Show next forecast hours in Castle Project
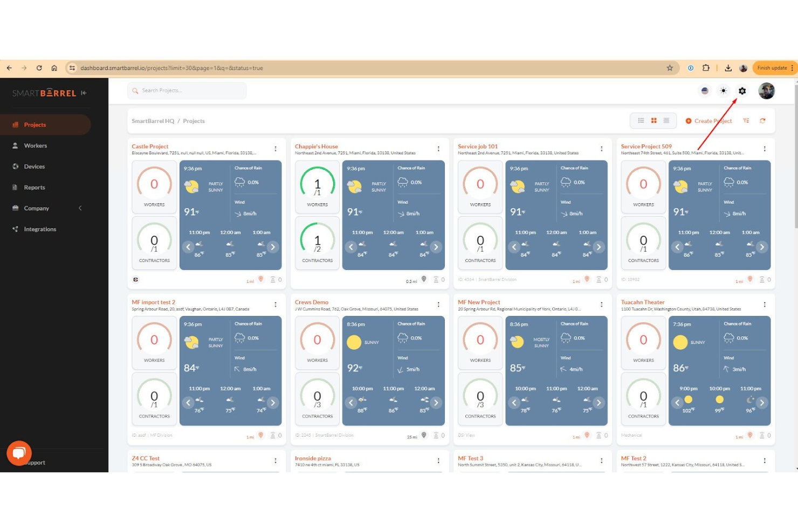Screen dimensions: 798x532 (273, 247)
